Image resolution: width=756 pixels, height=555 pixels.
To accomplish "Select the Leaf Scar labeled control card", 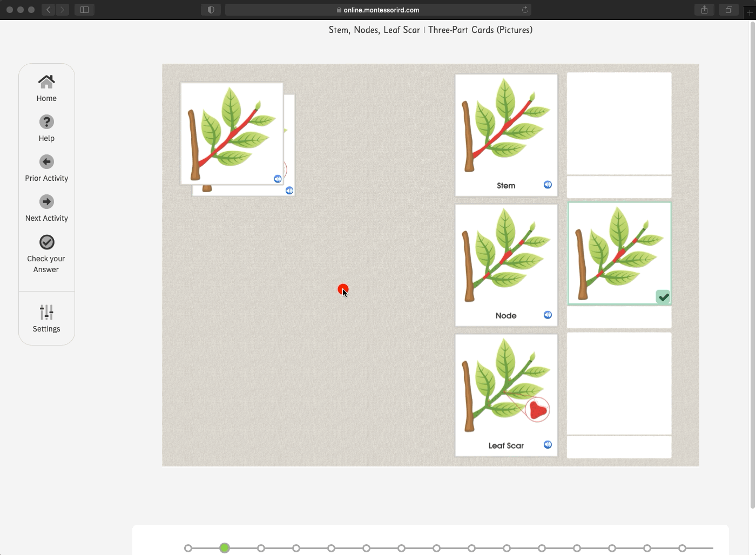I will point(506,395).
